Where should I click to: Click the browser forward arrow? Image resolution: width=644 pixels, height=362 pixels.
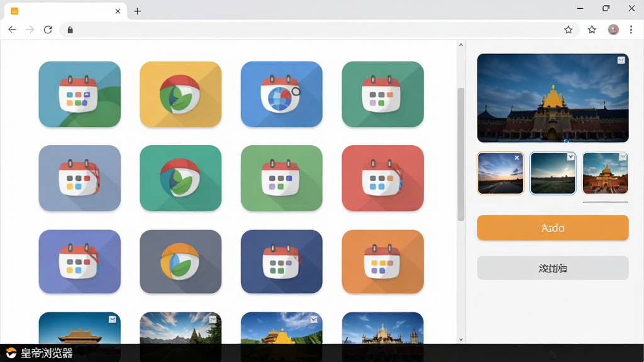(x=30, y=30)
